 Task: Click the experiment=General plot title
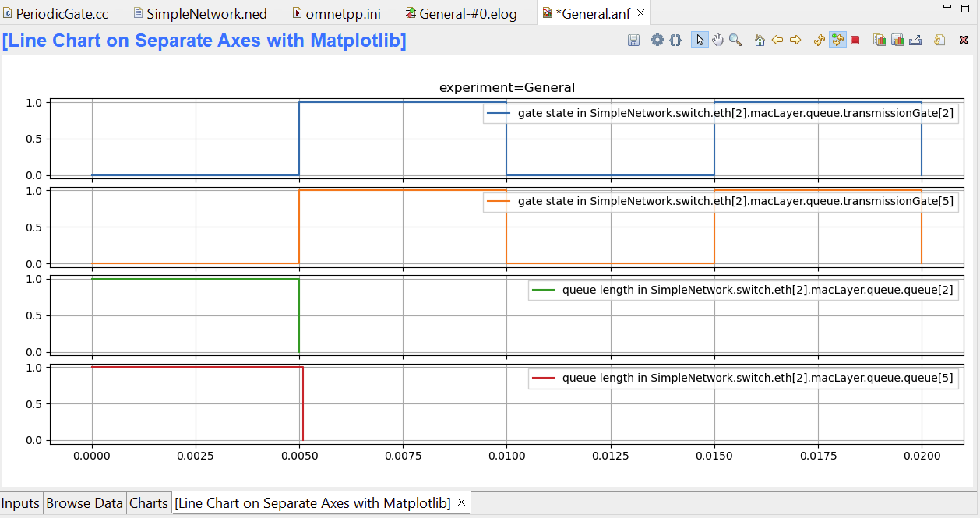507,87
